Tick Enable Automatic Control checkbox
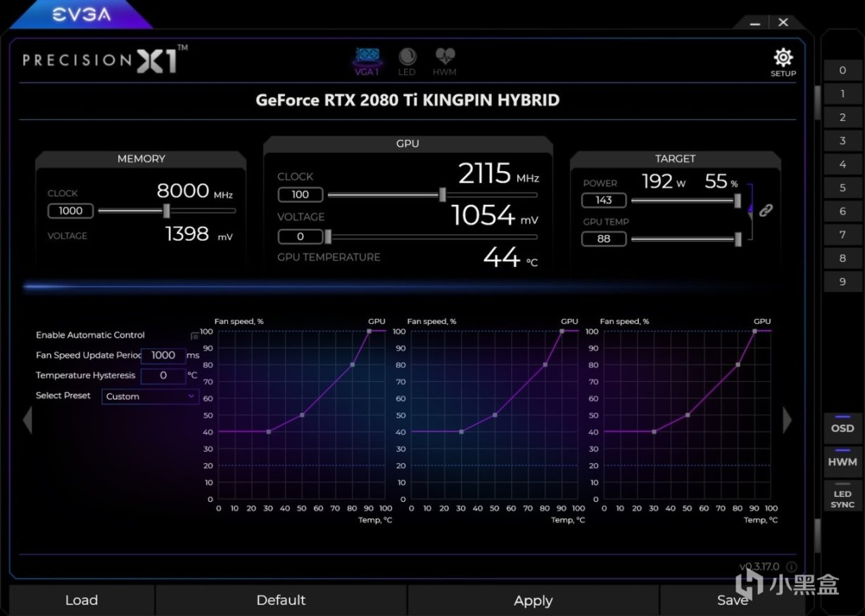865x616 pixels. pyautogui.click(x=195, y=337)
